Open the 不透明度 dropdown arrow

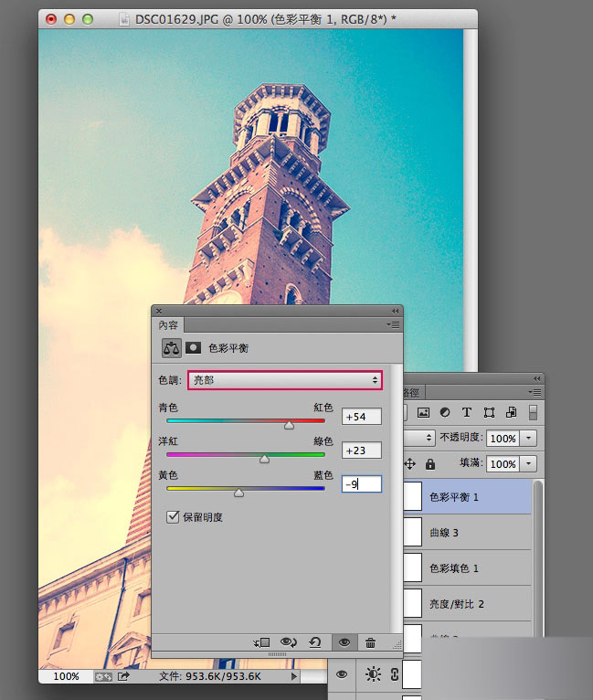(x=529, y=438)
